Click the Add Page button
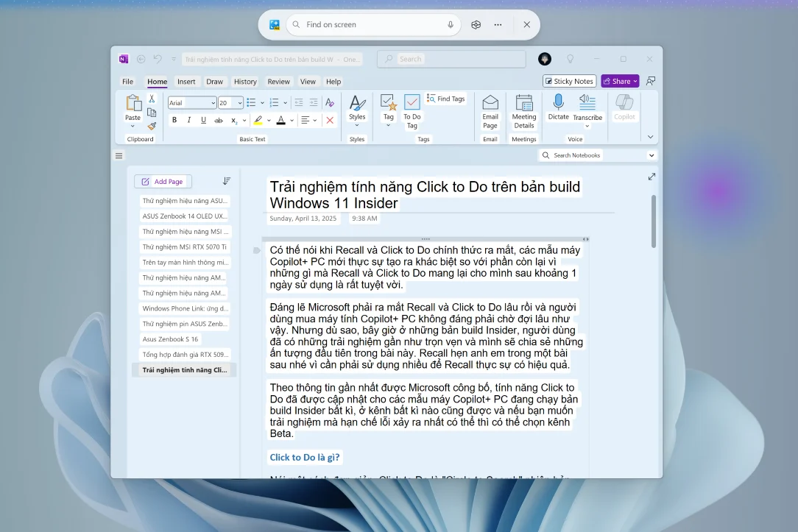This screenshot has width=798, height=532. 163,181
